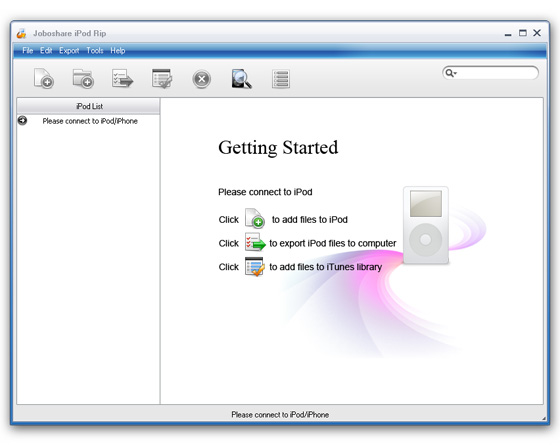560x445 pixels.
Task: Click the iTunes library icon in Getting Started
Action: pos(255,266)
